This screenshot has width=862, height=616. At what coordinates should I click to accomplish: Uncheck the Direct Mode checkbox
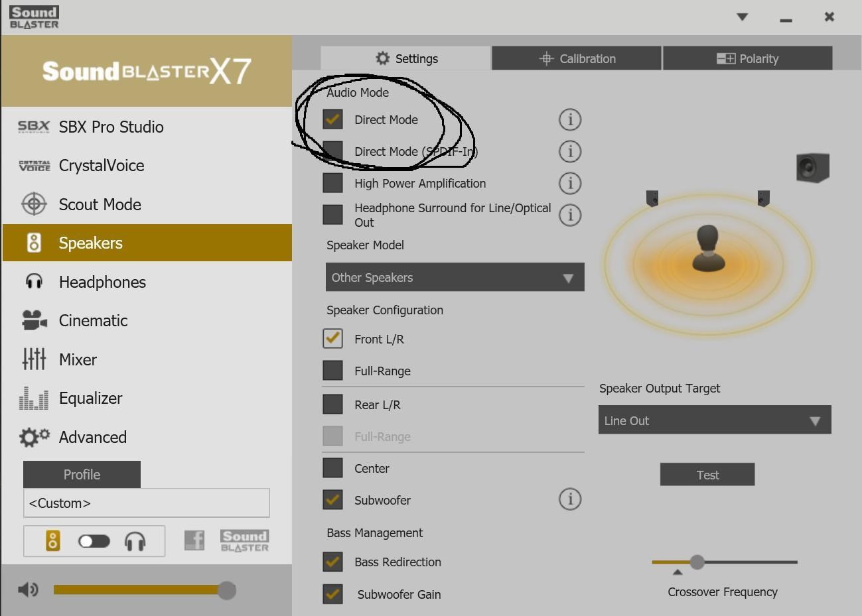332,119
